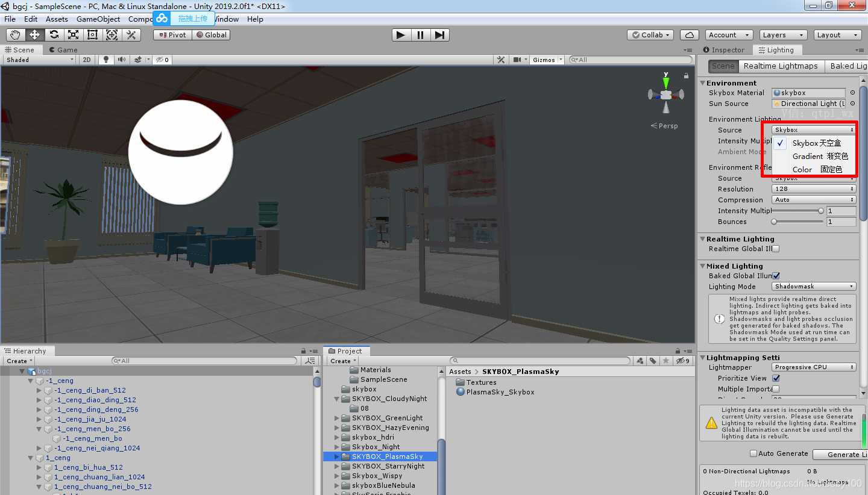Select the Rotate tool

(54, 35)
